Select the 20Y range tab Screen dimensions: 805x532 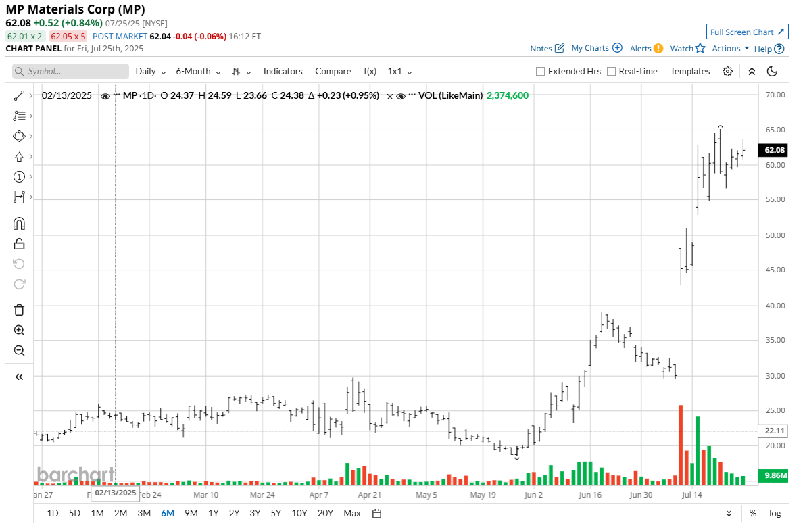tap(326, 514)
